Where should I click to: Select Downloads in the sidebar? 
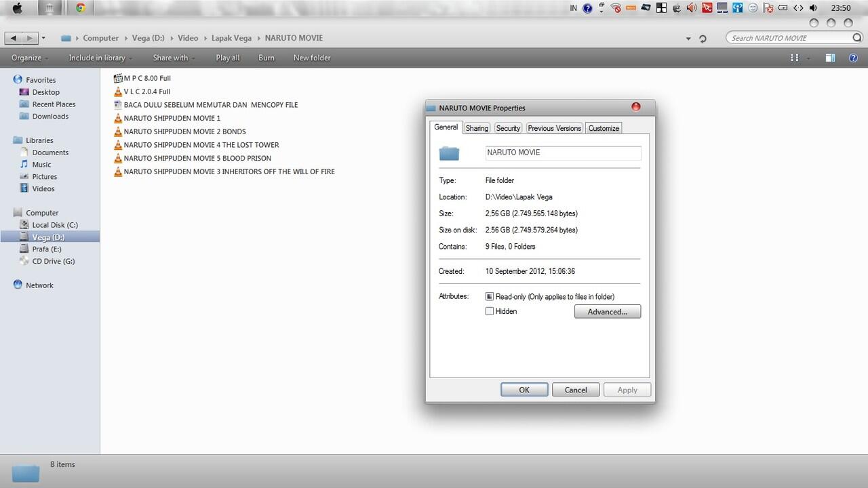click(x=50, y=117)
